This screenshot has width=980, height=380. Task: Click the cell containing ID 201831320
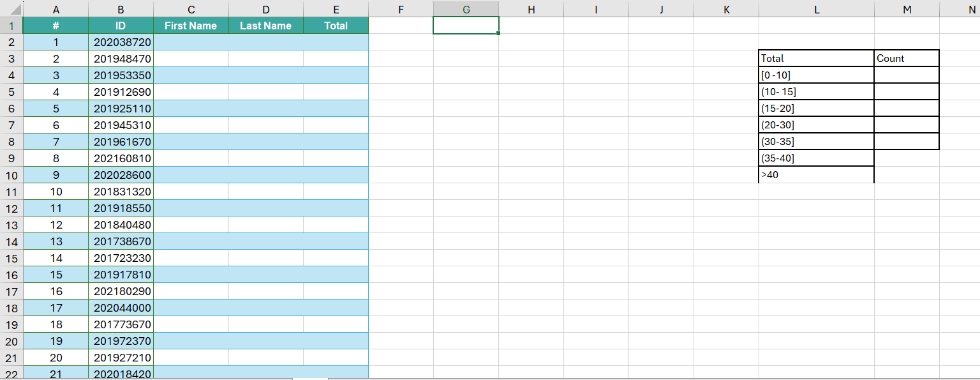(x=120, y=192)
